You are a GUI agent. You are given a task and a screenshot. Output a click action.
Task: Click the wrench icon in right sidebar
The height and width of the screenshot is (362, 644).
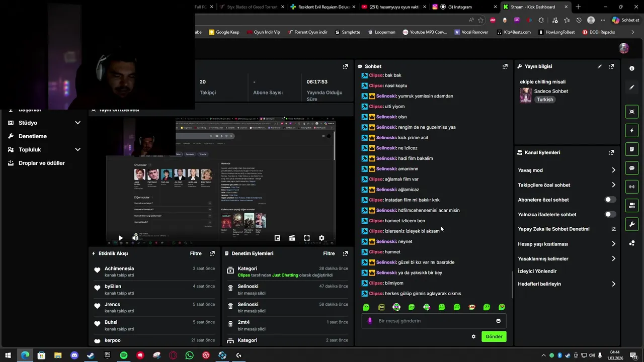[x=632, y=224]
